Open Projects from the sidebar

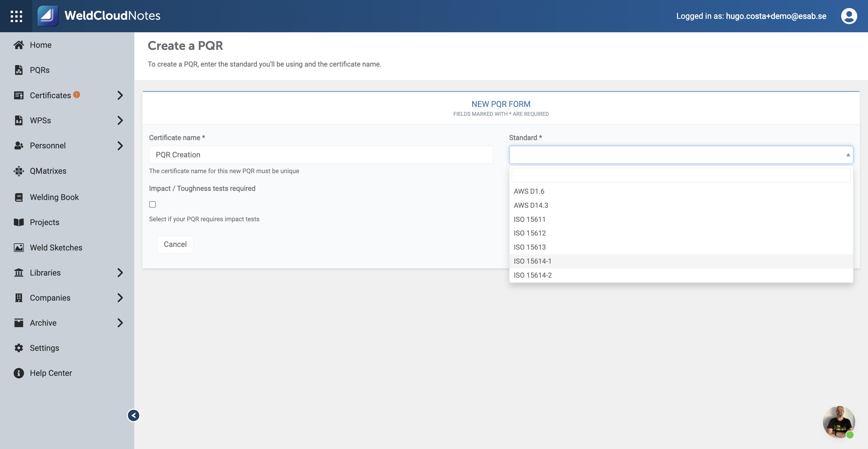pyautogui.click(x=44, y=222)
